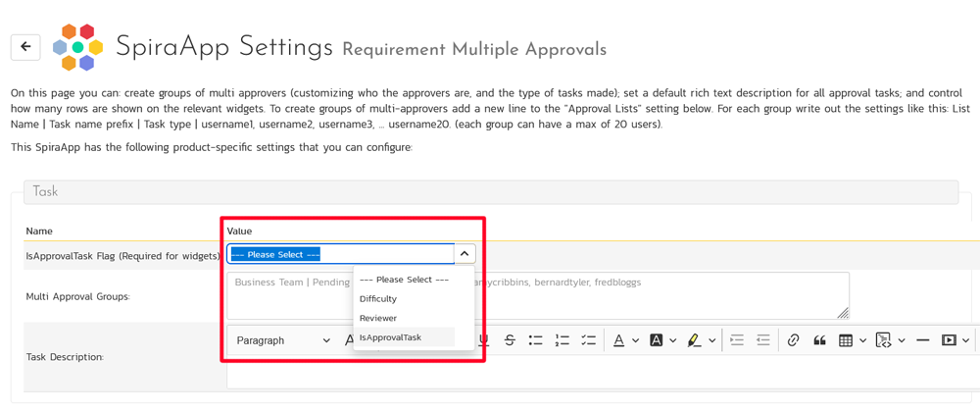Collapse the IsApprovalTask Flag dropdown
Screen dimensions: 980x412
point(465,254)
